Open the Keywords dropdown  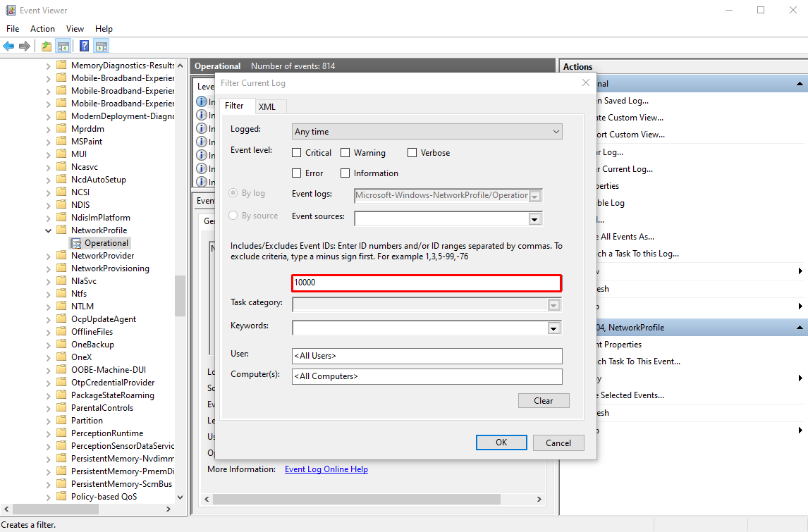coord(553,328)
